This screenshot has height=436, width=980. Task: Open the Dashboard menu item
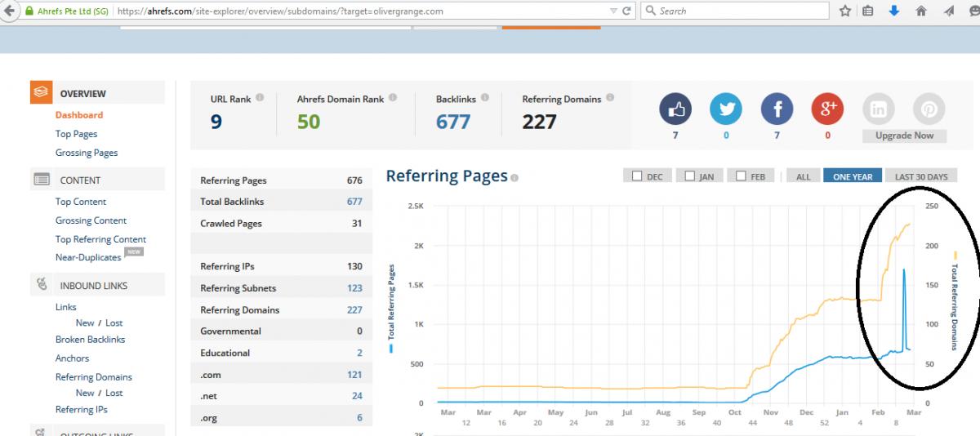79,115
